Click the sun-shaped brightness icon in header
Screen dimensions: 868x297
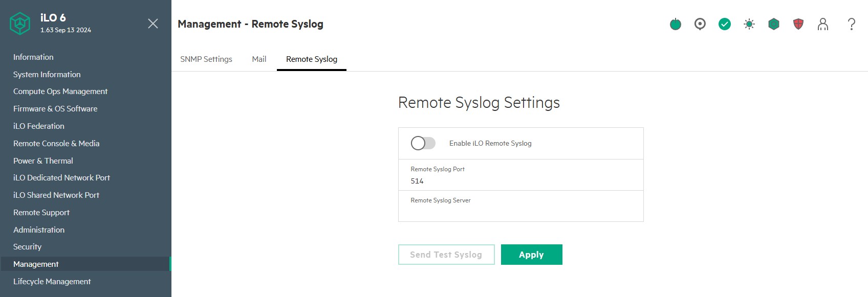749,24
